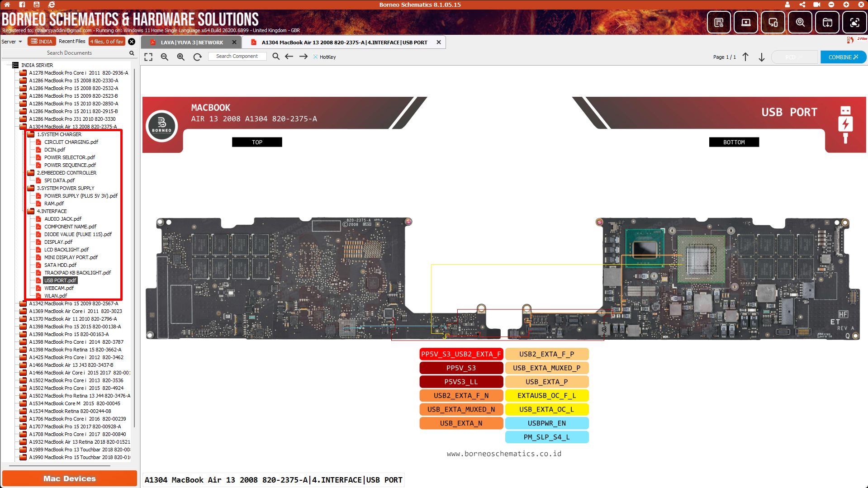Switch to the LAVA|YUVA 3|NETWORK tab
Viewport: 868px width, 488px height.
pyautogui.click(x=192, y=43)
